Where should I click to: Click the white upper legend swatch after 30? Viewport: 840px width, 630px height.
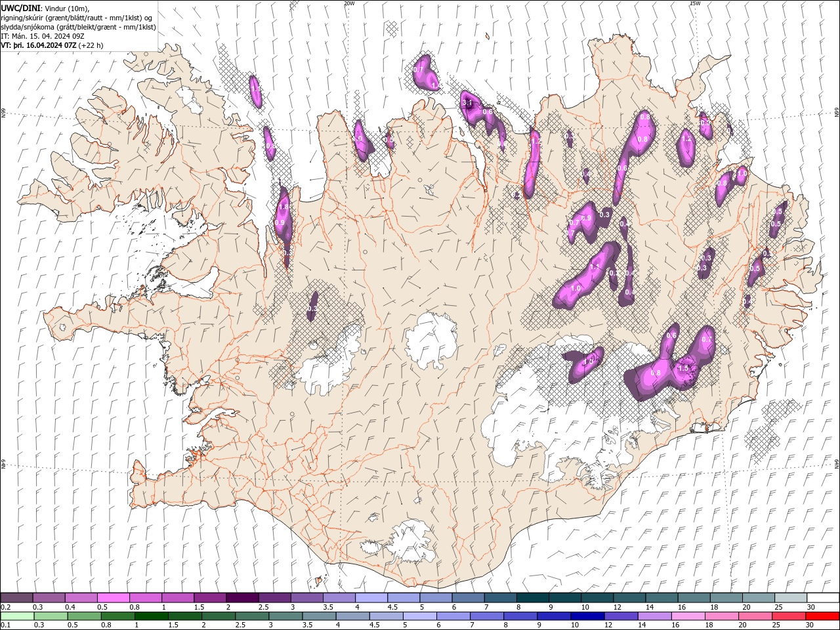(823, 598)
